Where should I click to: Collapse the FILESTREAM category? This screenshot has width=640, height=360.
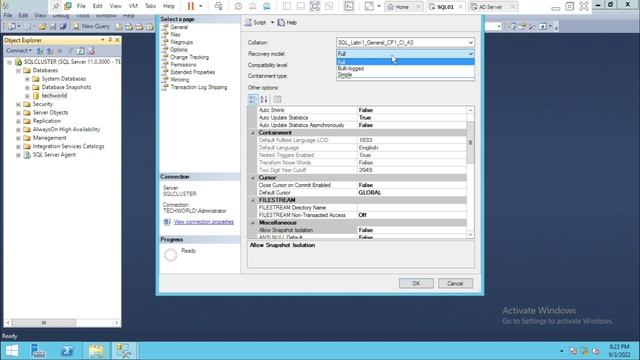[253, 200]
